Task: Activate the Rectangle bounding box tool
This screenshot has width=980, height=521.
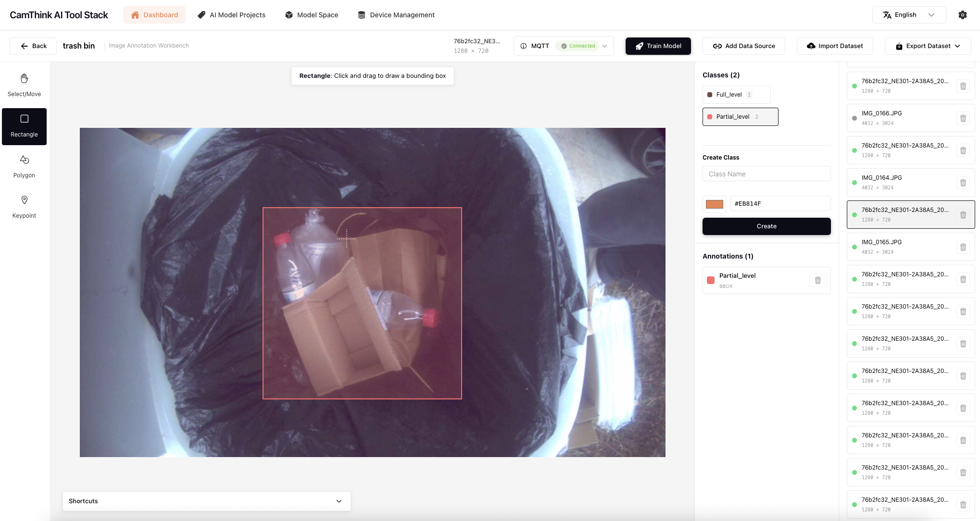Action: (24, 126)
